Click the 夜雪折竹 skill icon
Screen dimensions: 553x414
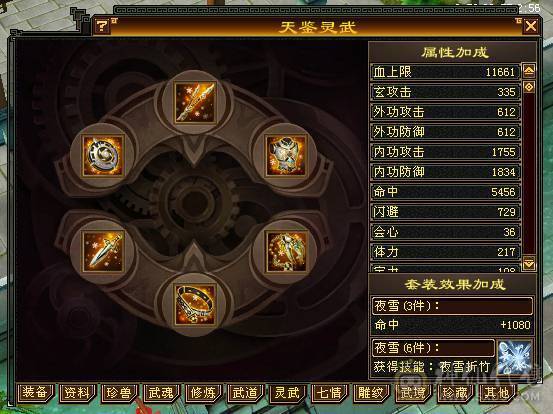coord(515,358)
